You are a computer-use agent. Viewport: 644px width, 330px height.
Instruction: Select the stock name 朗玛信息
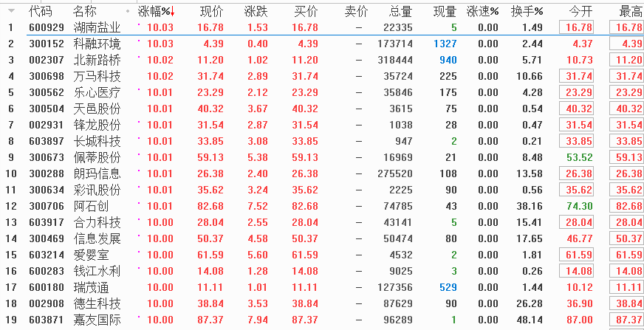(97, 173)
